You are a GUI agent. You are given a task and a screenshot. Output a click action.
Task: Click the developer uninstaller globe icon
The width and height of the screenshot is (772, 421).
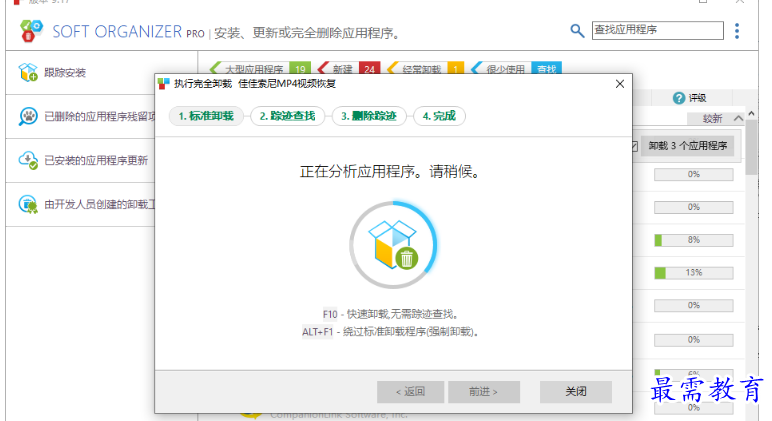tap(28, 204)
